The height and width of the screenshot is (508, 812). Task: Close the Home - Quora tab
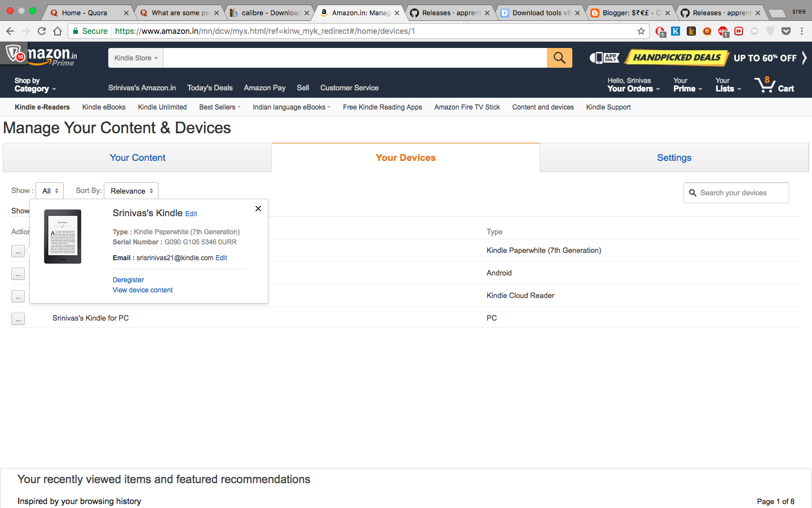click(x=126, y=13)
